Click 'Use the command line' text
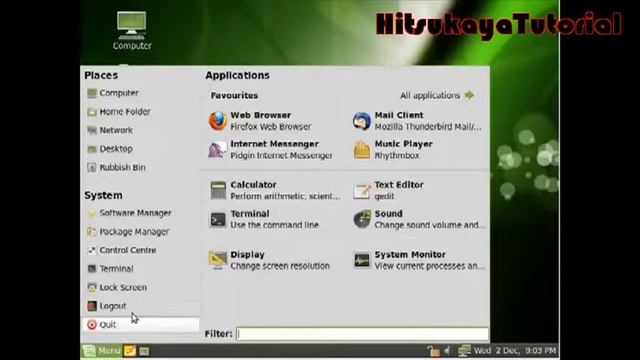Screen dimensions: 640x360 pos(274,225)
